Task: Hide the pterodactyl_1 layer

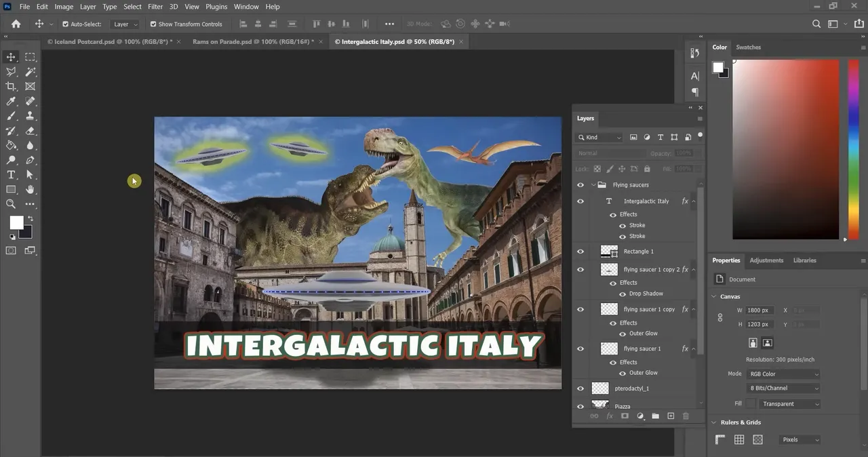Action: (x=580, y=389)
